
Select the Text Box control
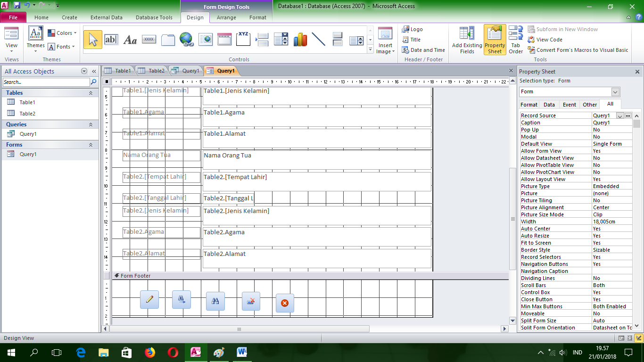pyautogui.click(x=112, y=39)
